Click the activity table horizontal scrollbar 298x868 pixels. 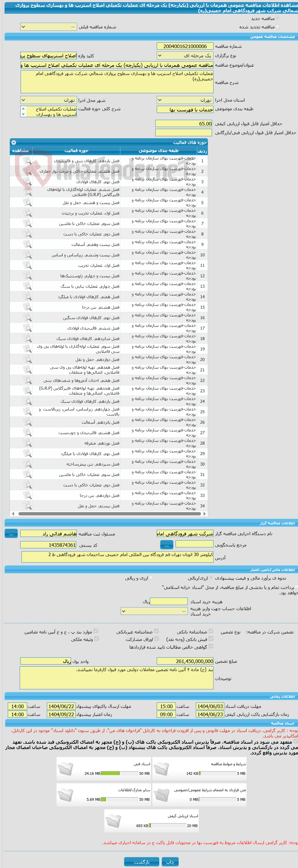click(x=109, y=514)
